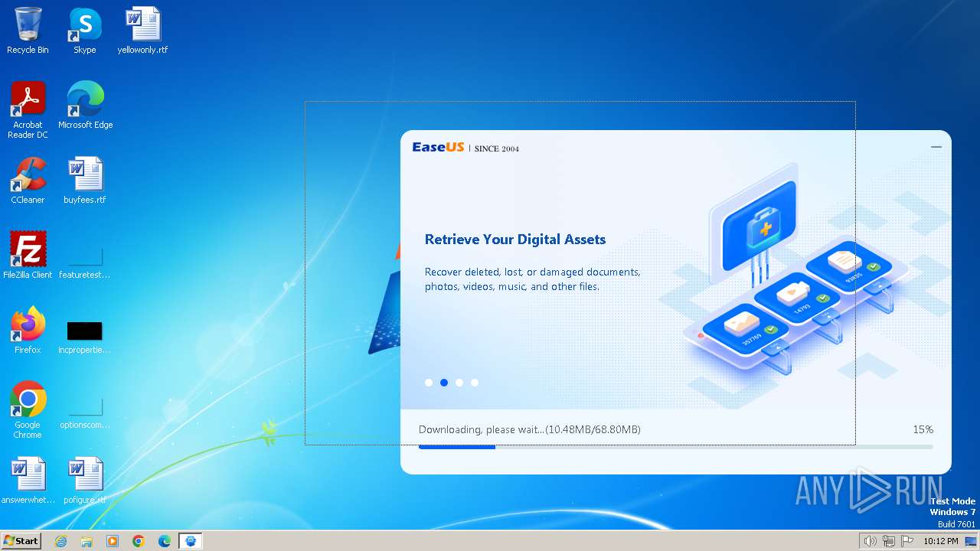The width and height of the screenshot is (980, 551).
Task: Open the network tray icon
Action: tap(889, 541)
